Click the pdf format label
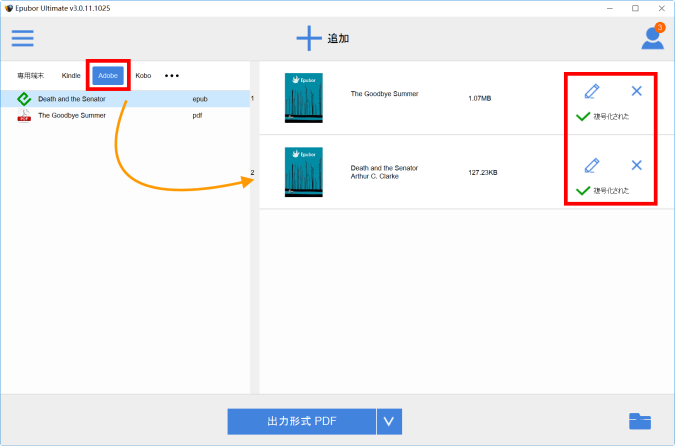Screen dimensions: 675x446 tap(197, 115)
